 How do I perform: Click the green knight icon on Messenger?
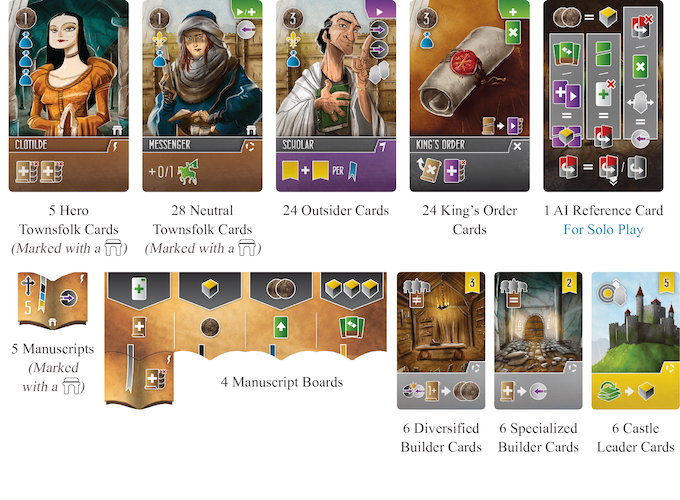189,172
